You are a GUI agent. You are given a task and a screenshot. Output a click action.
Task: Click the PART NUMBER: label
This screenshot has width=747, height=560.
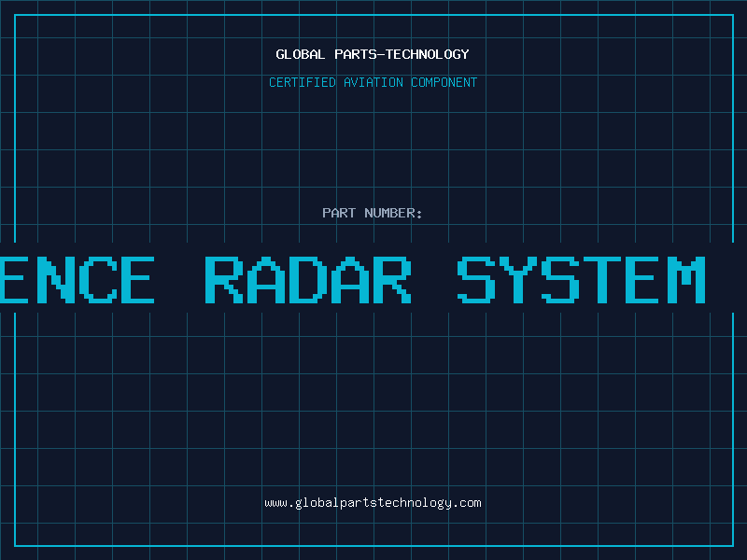click(372, 213)
